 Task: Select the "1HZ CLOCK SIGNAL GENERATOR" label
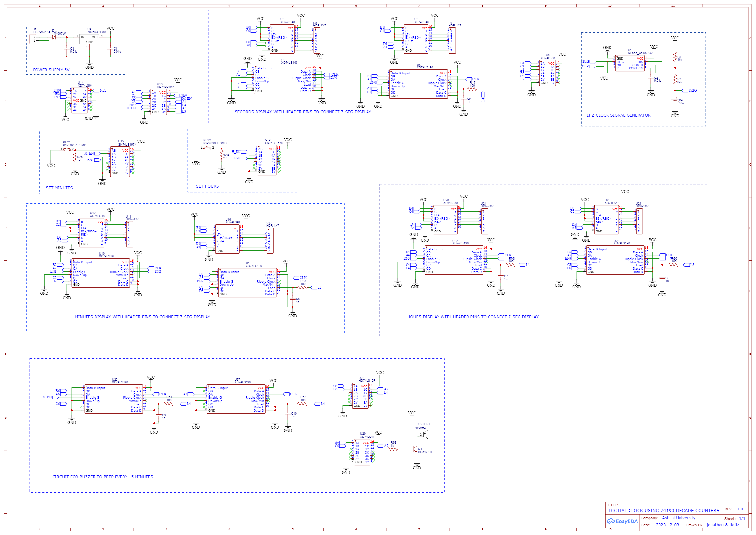[618, 115]
